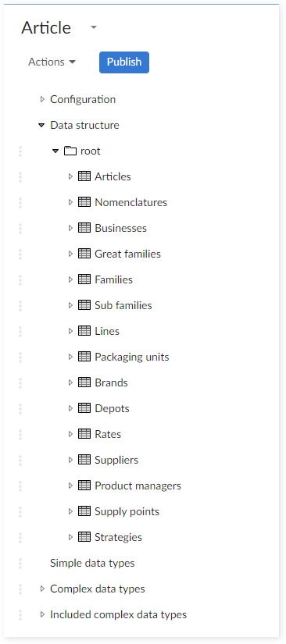Click the table icon next to Depots
The width and height of the screenshot is (286, 644).
point(84,408)
